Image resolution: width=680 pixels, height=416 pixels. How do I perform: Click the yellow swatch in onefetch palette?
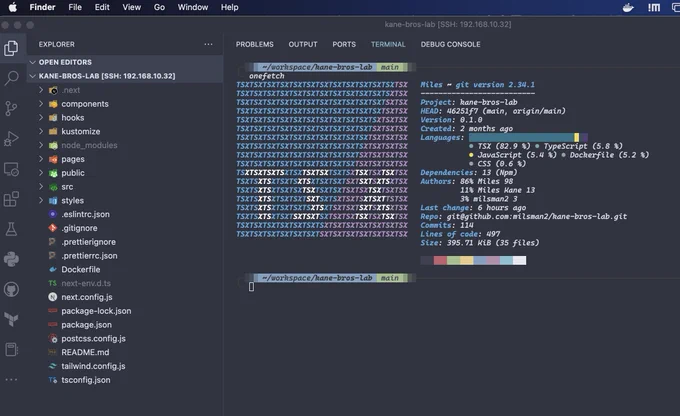(467, 260)
